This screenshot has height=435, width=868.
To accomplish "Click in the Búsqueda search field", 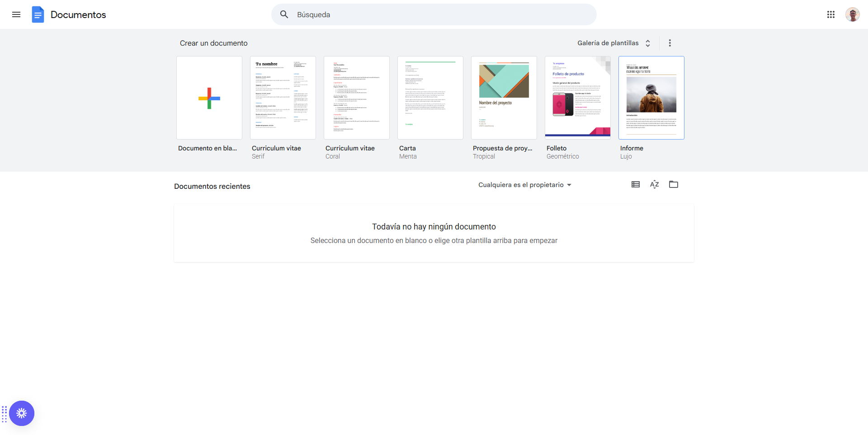I will coord(434,14).
